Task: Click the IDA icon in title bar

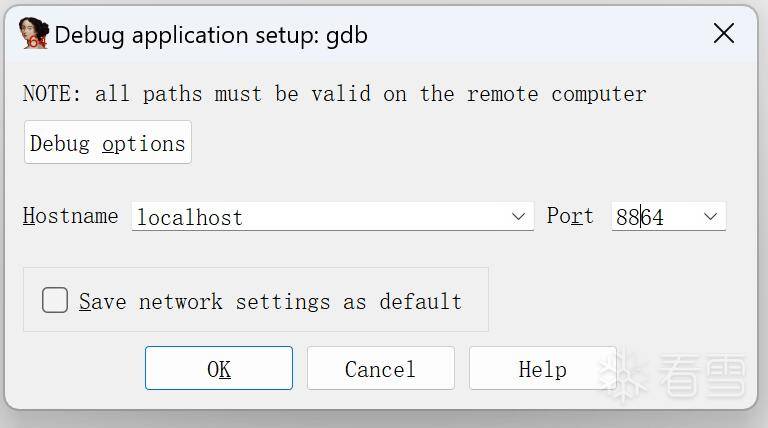Action: (x=33, y=34)
